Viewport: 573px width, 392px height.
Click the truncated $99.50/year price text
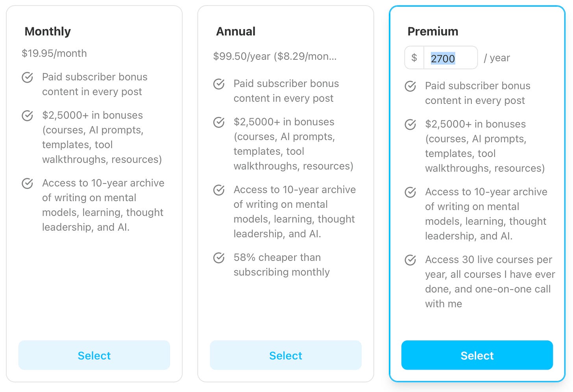click(x=275, y=56)
